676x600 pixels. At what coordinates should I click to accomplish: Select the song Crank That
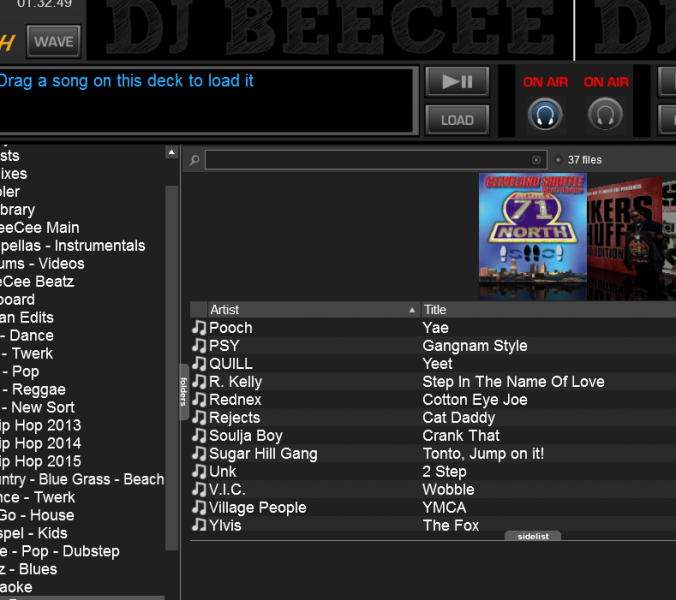(461, 435)
